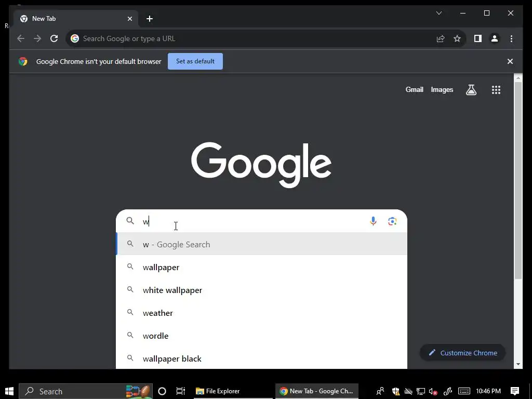Open the pen workspace tray icon
This screenshot has width=532, height=399.
447,391
